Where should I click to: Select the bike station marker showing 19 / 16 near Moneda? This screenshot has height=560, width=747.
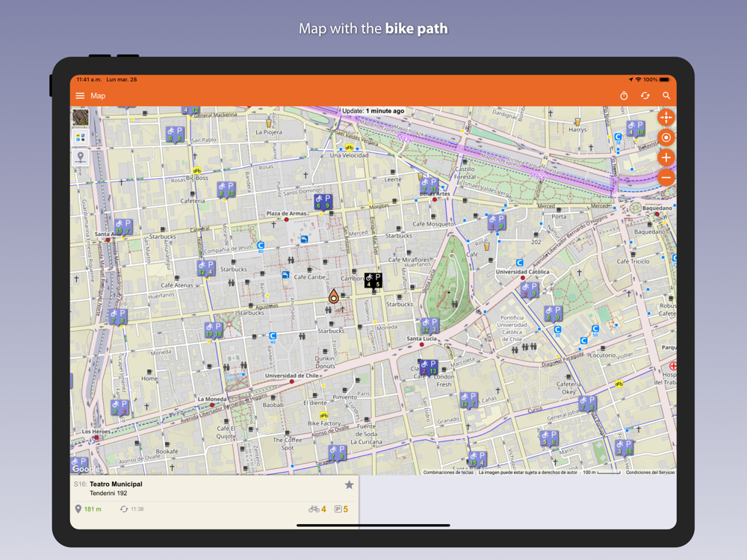pos(213,330)
